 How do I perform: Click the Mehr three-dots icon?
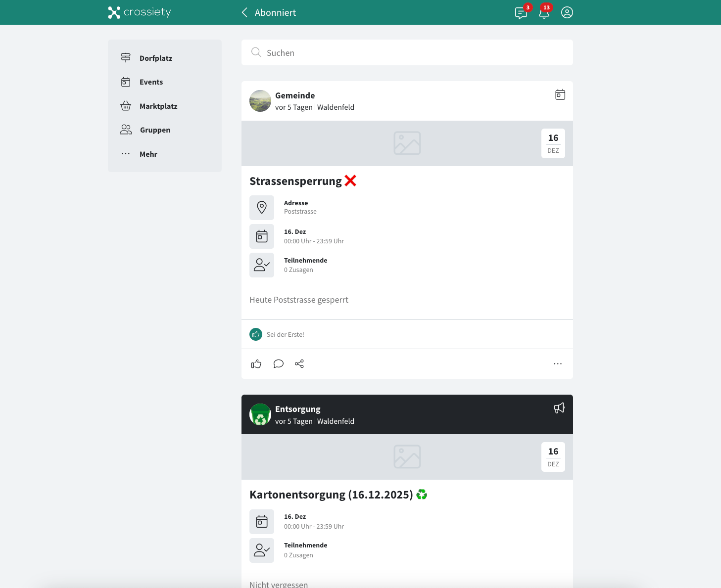(x=126, y=154)
